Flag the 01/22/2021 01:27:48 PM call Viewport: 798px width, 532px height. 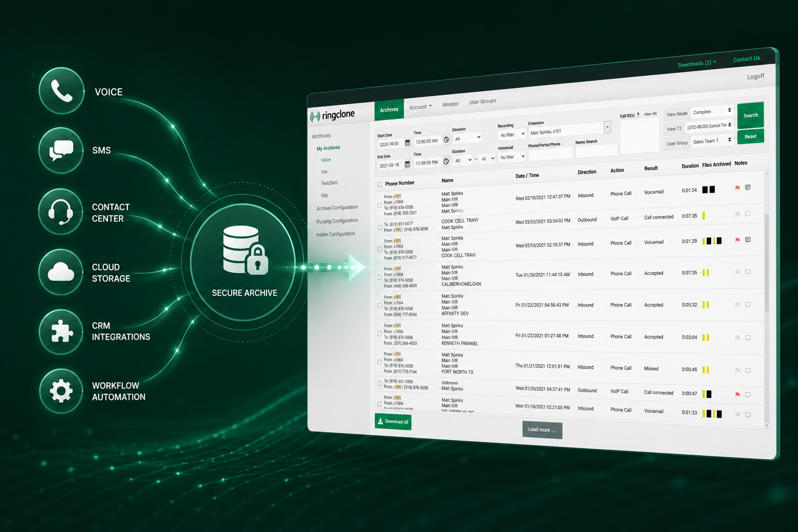[x=737, y=338]
